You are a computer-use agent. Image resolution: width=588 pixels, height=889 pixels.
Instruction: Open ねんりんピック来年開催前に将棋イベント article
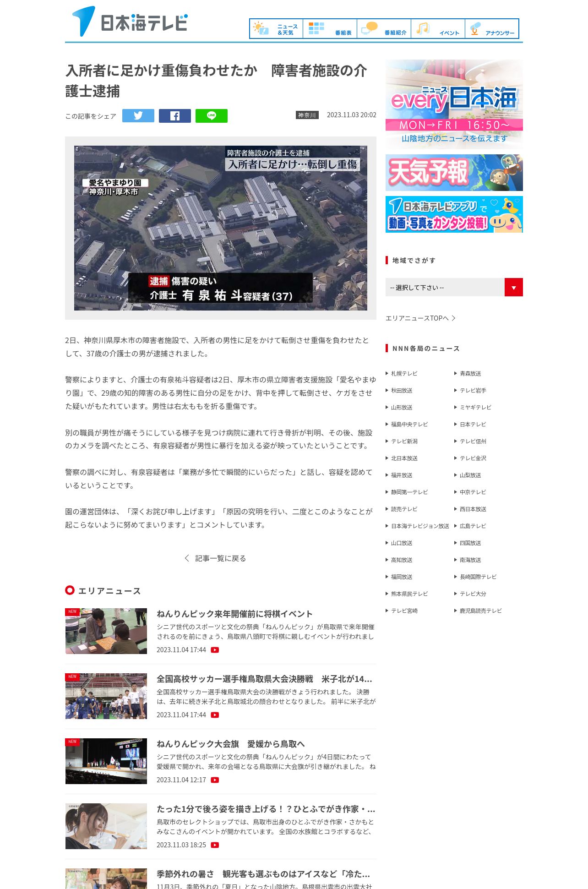point(234,614)
